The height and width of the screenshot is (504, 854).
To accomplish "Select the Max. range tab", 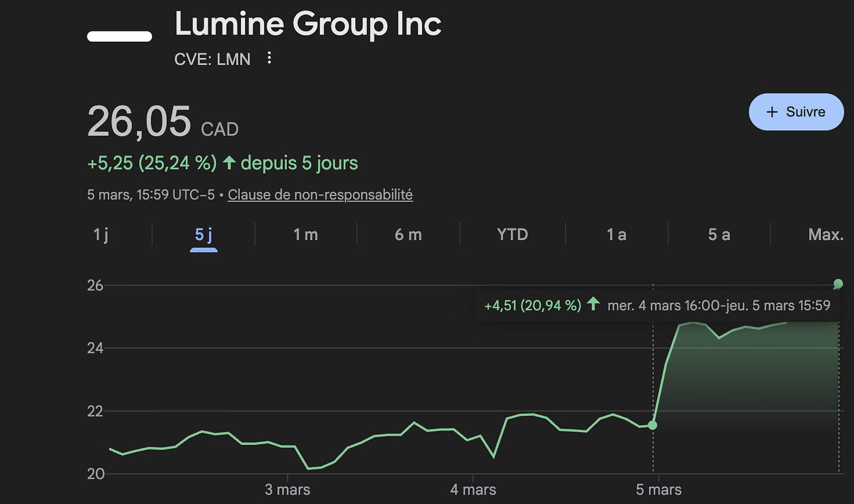I will (825, 235).
